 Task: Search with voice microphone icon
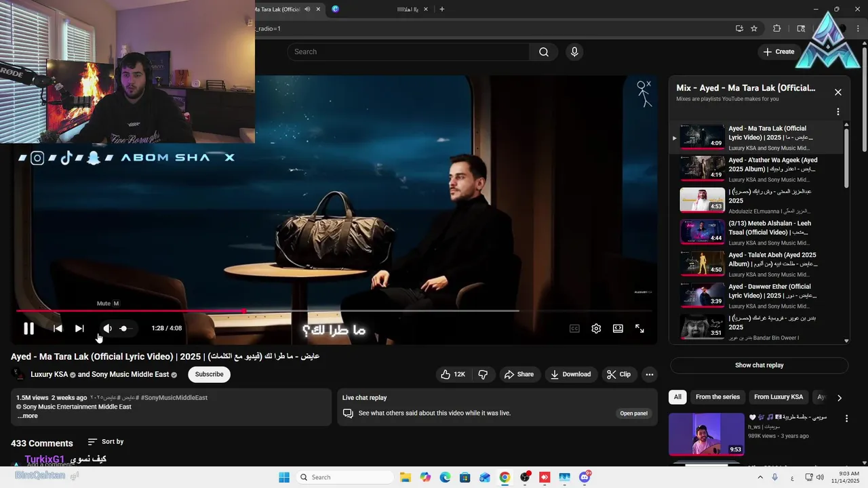[x=574, y=52]
